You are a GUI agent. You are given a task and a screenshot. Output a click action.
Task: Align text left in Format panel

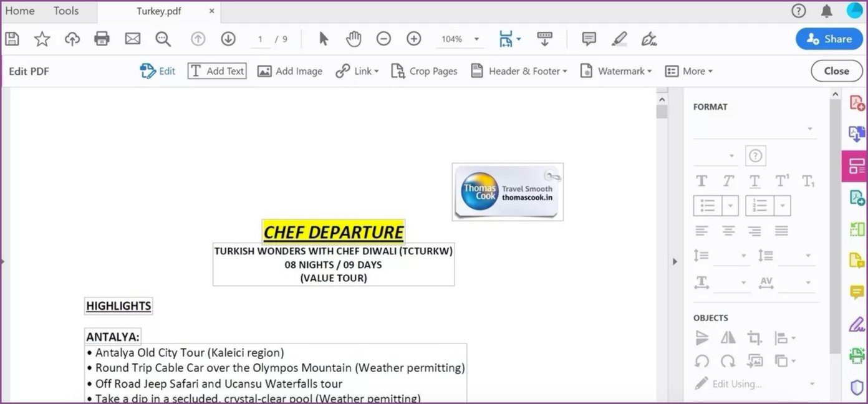[702, 231]
